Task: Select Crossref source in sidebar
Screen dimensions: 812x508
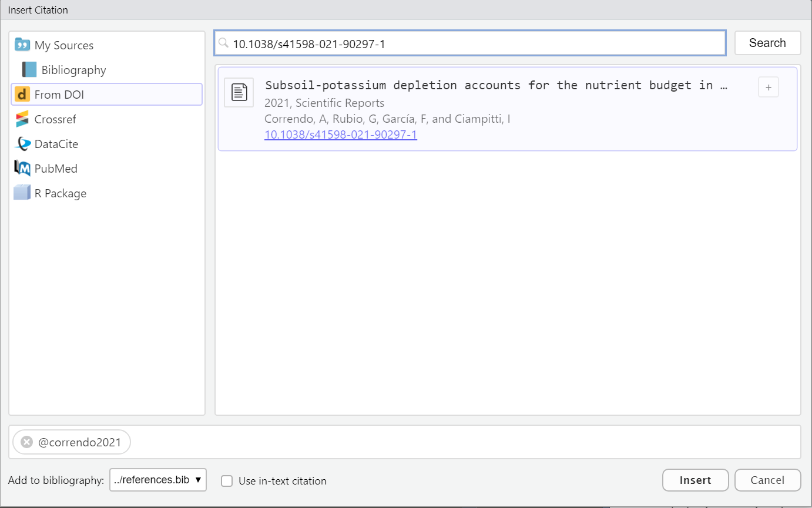Action: 55,119
